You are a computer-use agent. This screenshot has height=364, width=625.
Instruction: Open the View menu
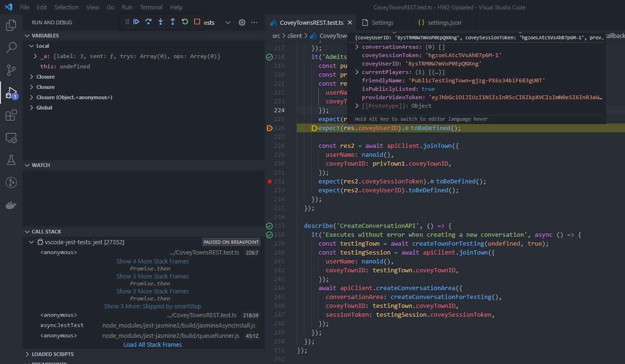(x=93, y=7)
